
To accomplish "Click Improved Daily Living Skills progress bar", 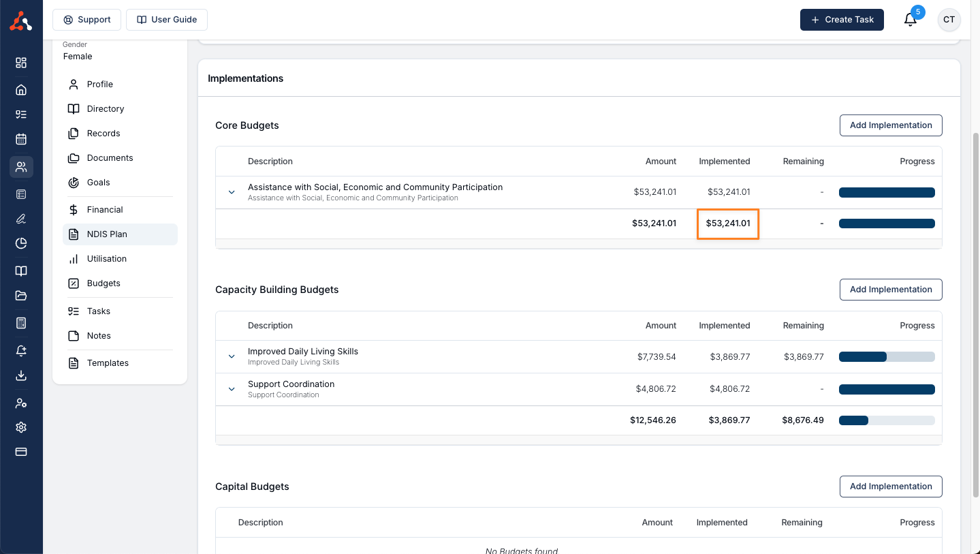I will (886, 356).
